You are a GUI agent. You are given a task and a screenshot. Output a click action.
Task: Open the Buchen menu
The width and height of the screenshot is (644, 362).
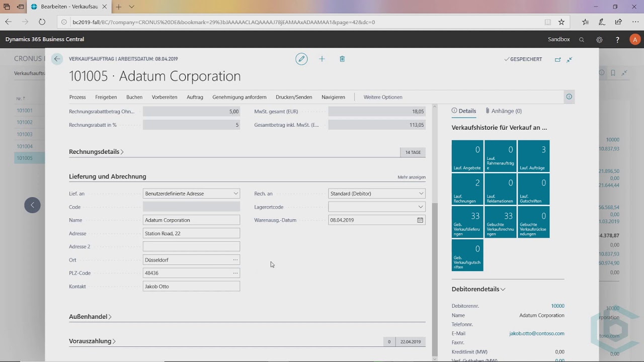(134, 97)
